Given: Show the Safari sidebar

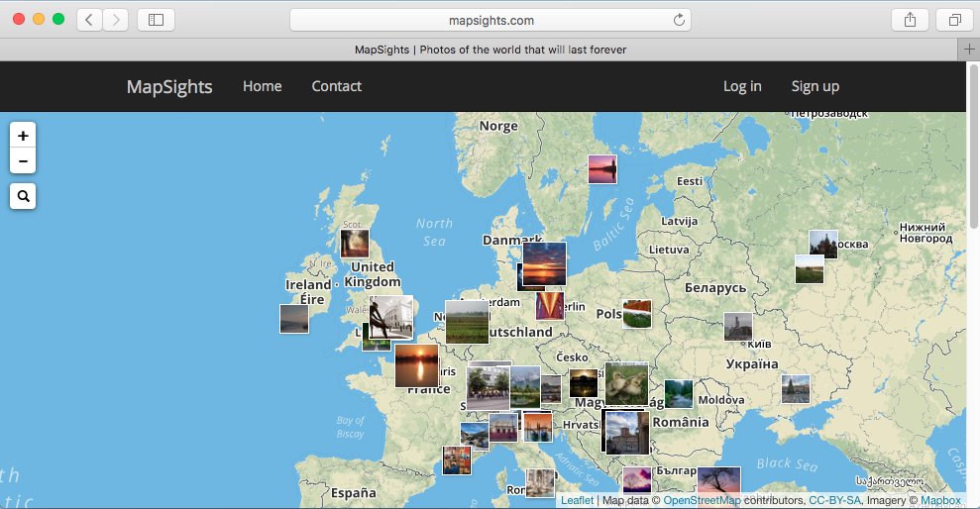Looking at the screenshot, I should click(156, 20).
